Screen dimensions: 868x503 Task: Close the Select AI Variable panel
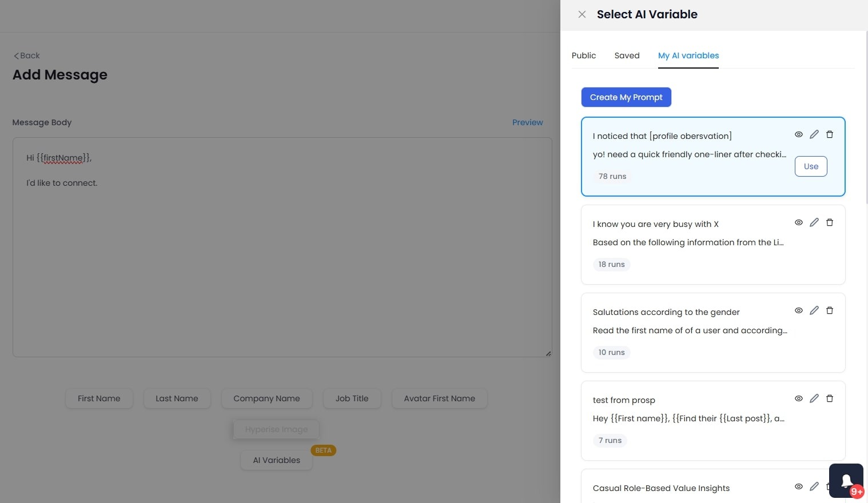coord(582,14)
